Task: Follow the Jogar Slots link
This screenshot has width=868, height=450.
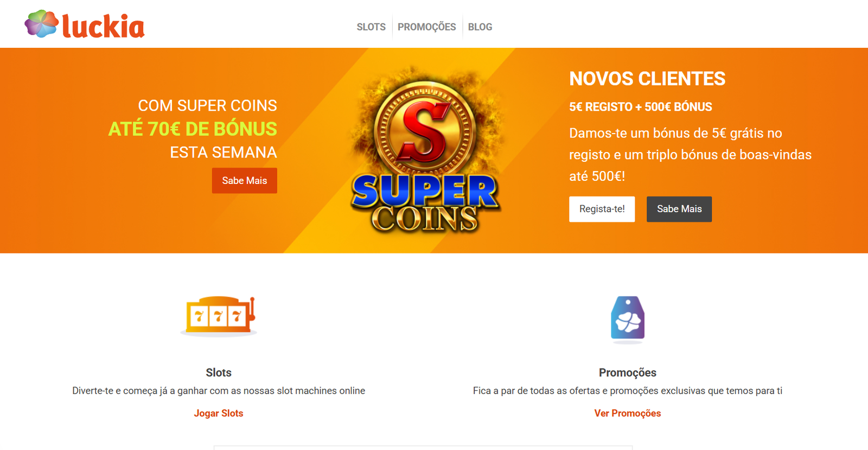Action: tap(219, 414)
